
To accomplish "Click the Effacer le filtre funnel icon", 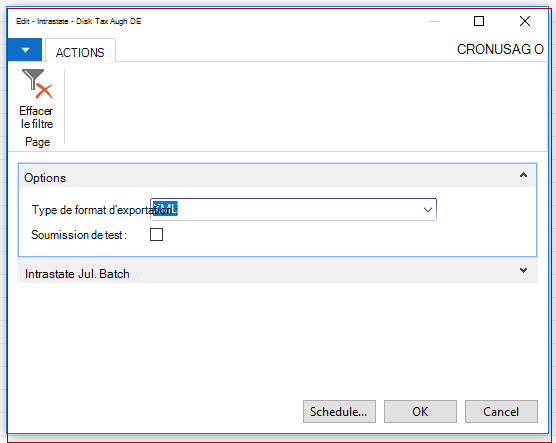I will tap(37, 84).
